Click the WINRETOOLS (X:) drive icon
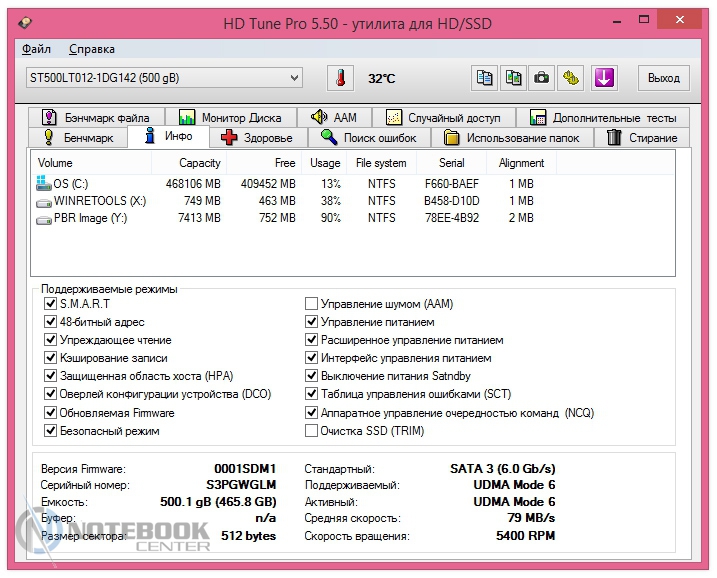 coord(43,202)
